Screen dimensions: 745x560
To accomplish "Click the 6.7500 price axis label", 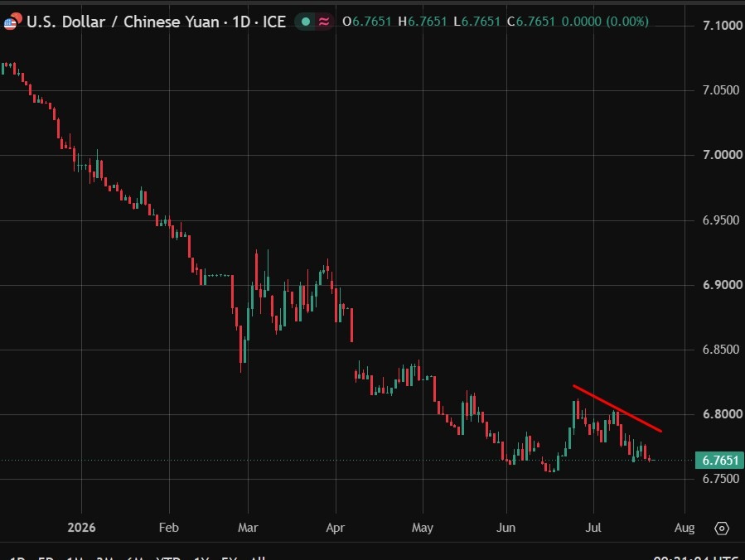I will pos(721,479).
